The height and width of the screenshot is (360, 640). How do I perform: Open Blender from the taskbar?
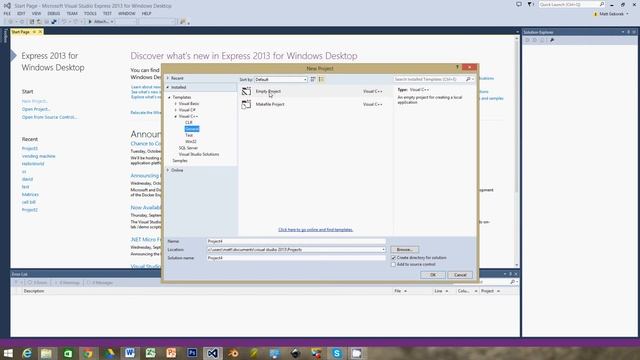click(233, 353)
